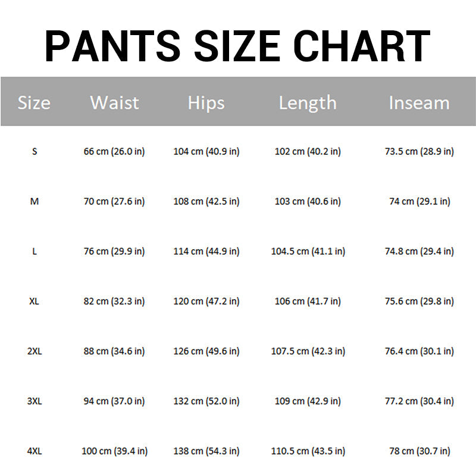Select the L size row label
The width and height of the screenshot is (476, 476).
coord(35,251)
